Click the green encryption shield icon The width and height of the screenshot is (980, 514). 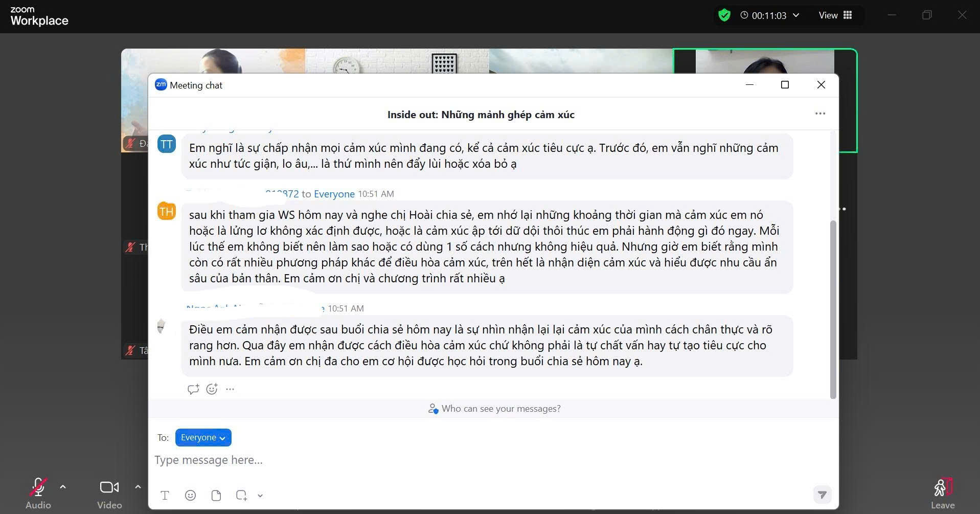coord(724,15)
